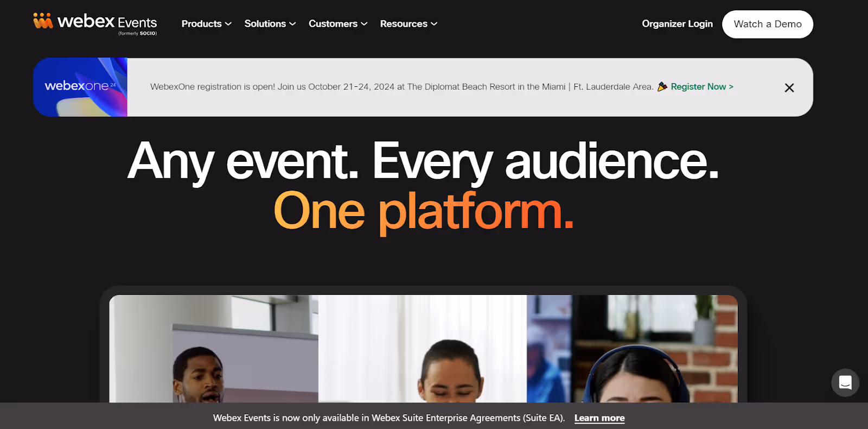Expand the Customers dropdown chevron
Image resolution: width=868 pixels, height=429 pixels.
pyautogui.click(x=364, y=24)
